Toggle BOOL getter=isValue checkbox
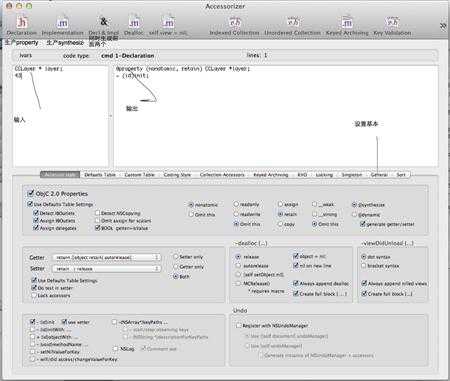This screenshot has height=381, width=450. tap(97, 228)
